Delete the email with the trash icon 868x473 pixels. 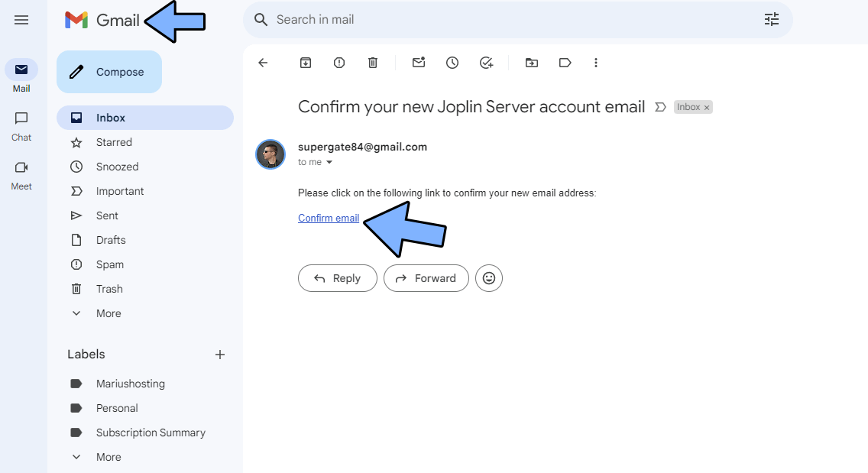[x=373, y=63]
